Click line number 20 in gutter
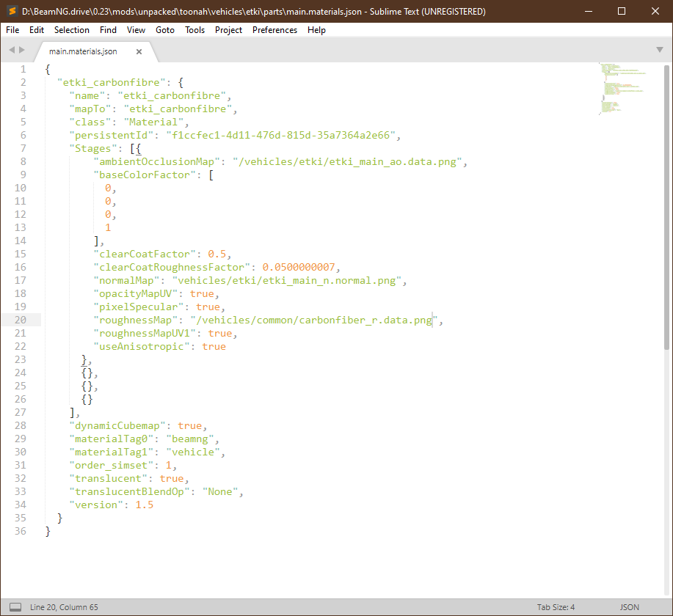This screenshot has height=616, width=673. tap(20, 320)
